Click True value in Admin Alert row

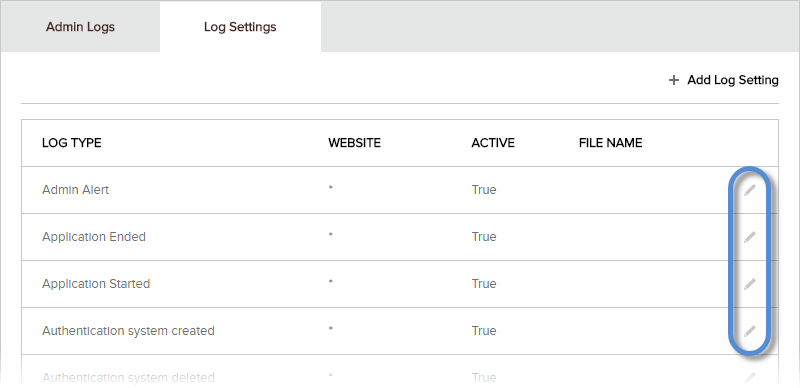click(x=484, y=190)
